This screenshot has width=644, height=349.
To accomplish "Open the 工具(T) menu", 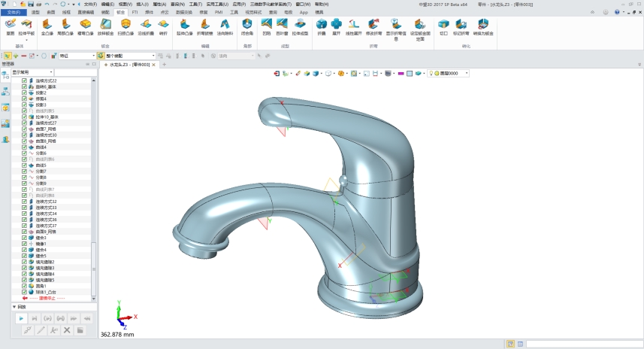I will click(195, 4).
